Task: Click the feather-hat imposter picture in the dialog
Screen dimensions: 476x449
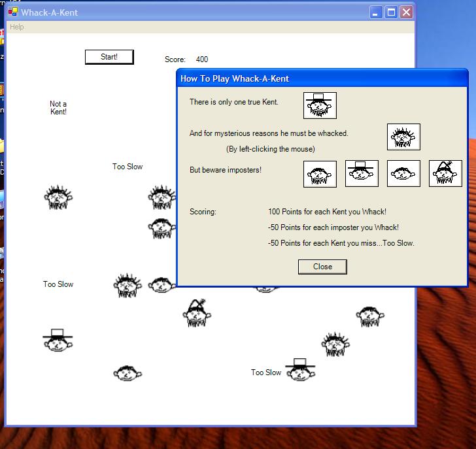Action: 445,174
